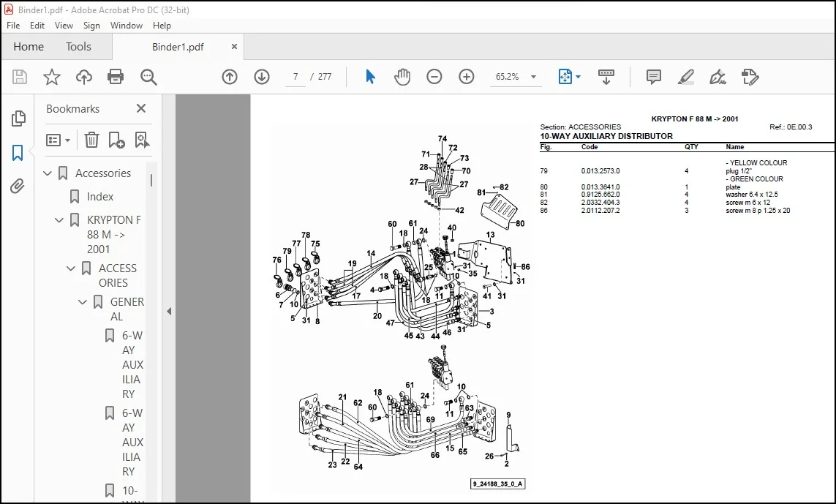Open the Sign menu
Image resolution: width=836 pixels, height=504 pixels.
coord(91,26)
